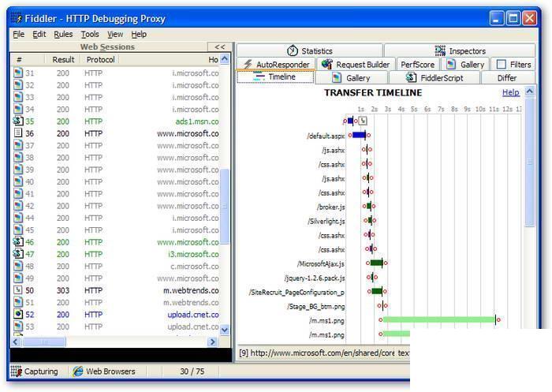Click the FiddlerScript tab icon
Screen dimensions: 552x392
[x=412, y=77]
